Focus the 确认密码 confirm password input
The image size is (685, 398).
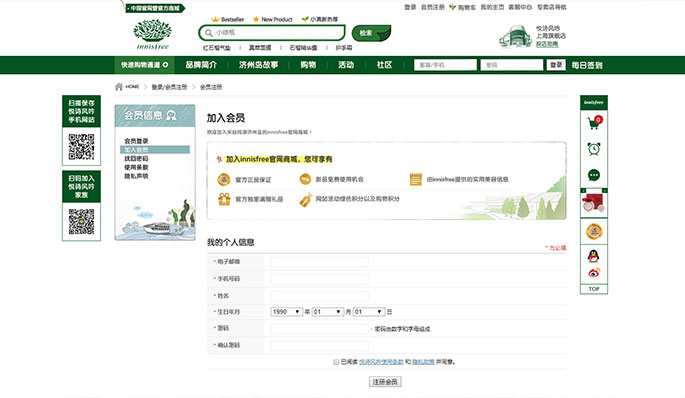point(319,346)
